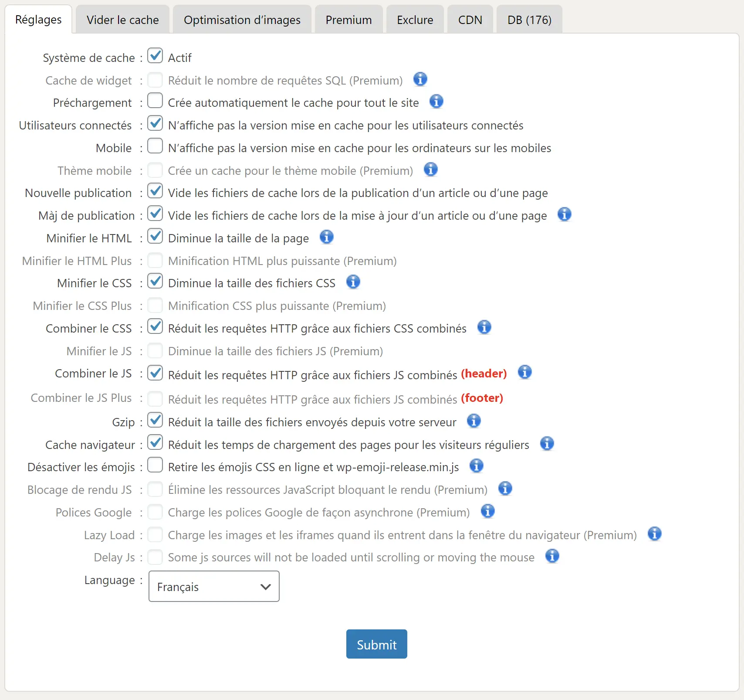Open info details for Combiner le CSS

[x=484, y=327]
